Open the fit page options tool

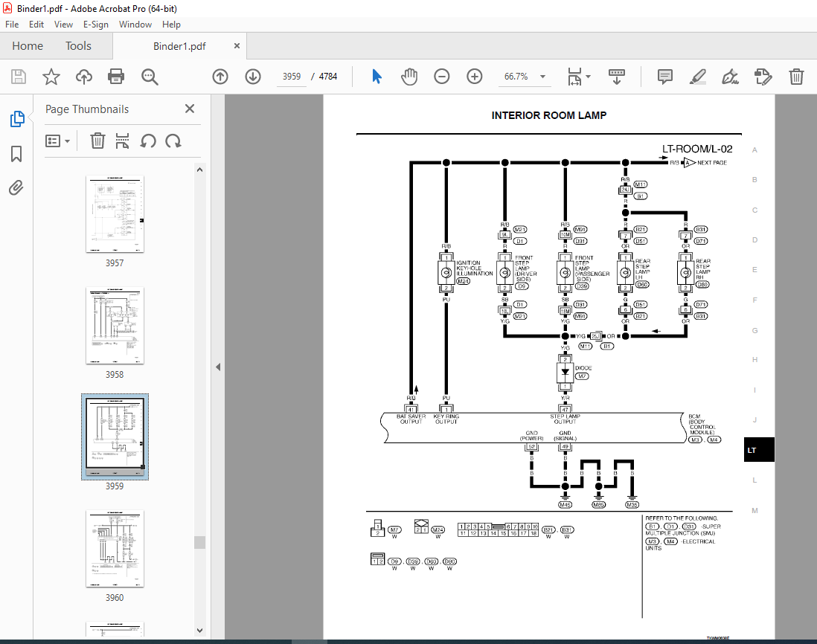point(574,77)
